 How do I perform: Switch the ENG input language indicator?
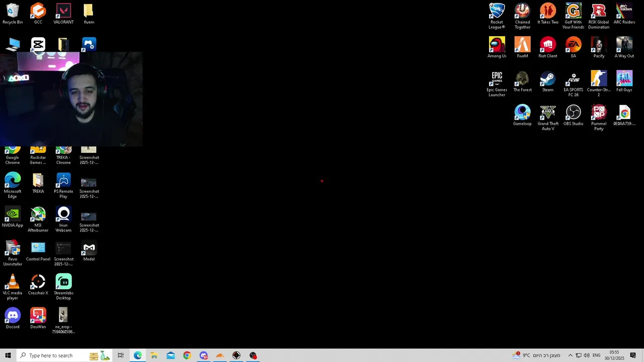point(596,355)
